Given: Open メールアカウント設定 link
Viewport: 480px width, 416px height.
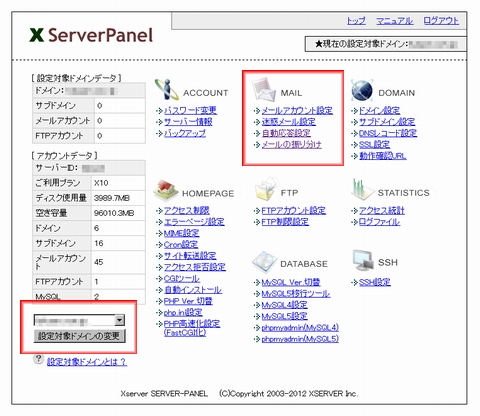Looking at the screenshot, I should point(297,110).
